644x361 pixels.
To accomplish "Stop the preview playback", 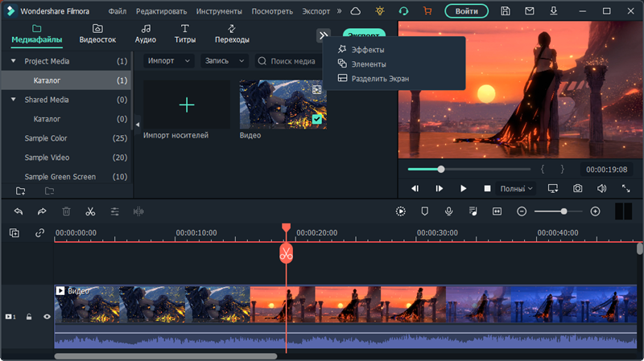I will tap(487, 188).
